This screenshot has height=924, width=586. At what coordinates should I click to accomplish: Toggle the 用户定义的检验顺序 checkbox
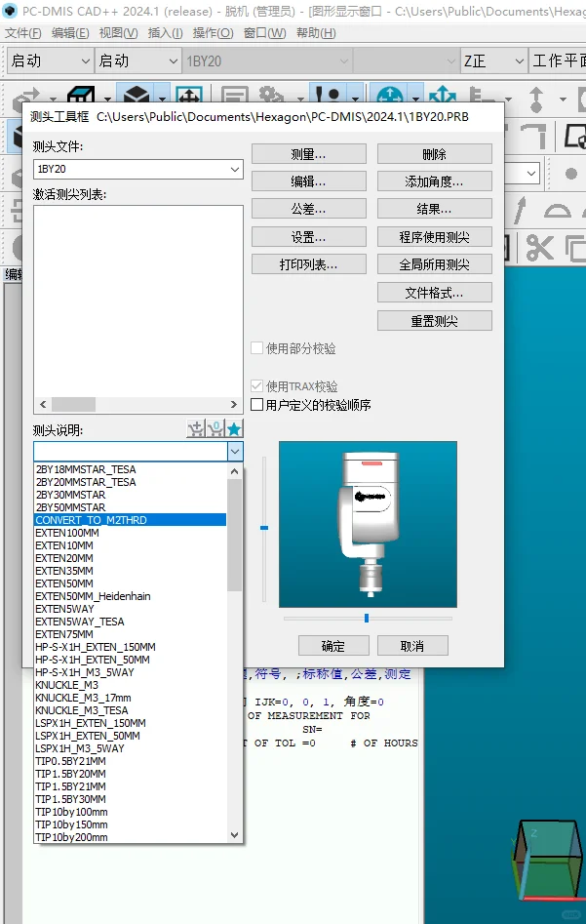point(256,405)
